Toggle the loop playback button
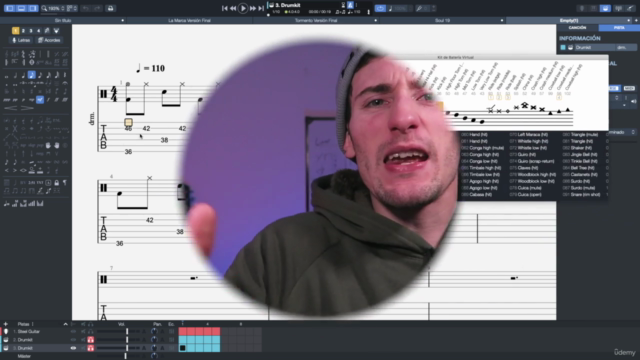640x360 pixels. [380, 8]
